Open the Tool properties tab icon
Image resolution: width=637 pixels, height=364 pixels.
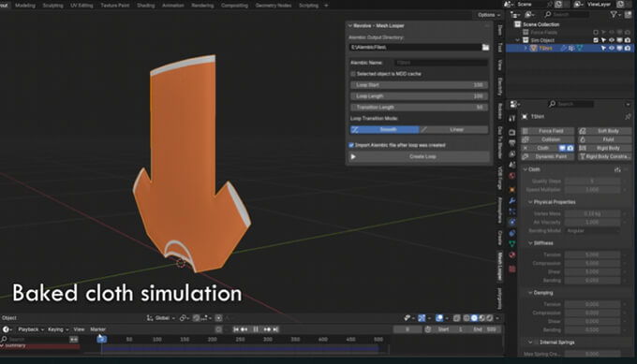coord(511,119)
